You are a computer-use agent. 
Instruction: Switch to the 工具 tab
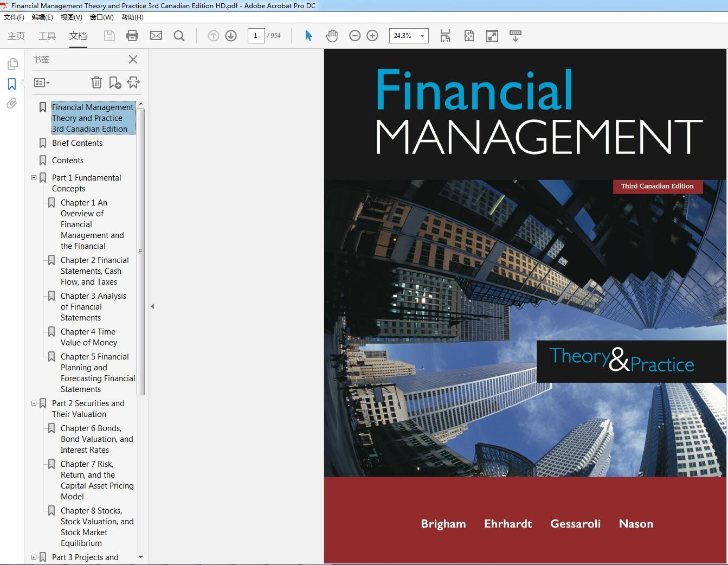coord(47,36)
